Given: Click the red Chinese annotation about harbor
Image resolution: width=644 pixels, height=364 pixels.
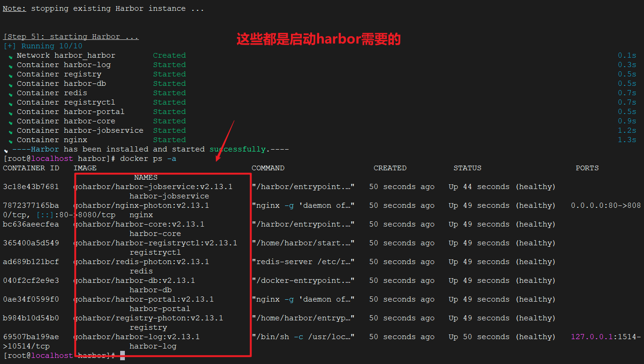Looking at the screenshot, I should [x=318, y=39].
